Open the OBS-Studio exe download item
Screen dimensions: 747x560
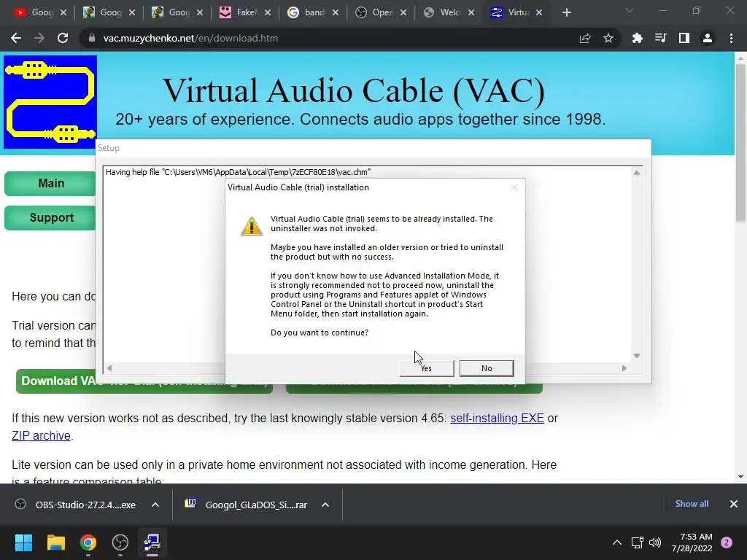76,505
